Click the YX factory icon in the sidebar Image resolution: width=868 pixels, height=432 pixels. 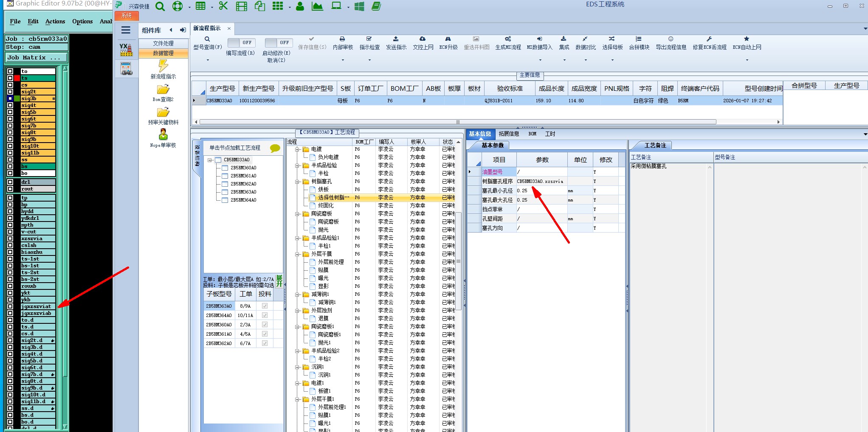[126, 50]
